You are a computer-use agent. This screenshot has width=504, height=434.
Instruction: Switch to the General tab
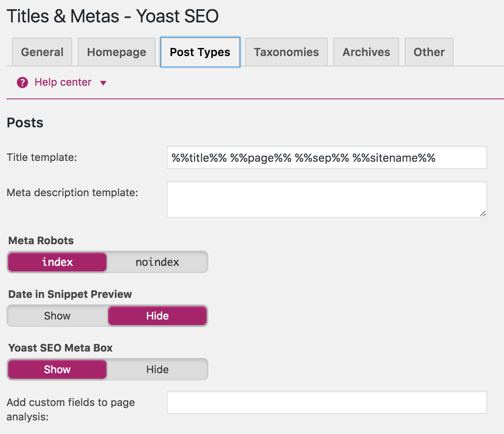click(42, 52)
